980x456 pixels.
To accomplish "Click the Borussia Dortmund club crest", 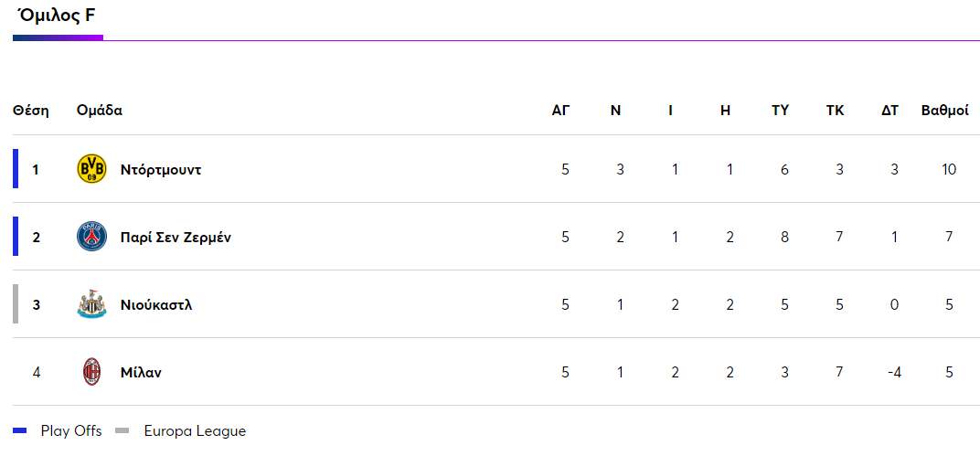I will 91,169.
